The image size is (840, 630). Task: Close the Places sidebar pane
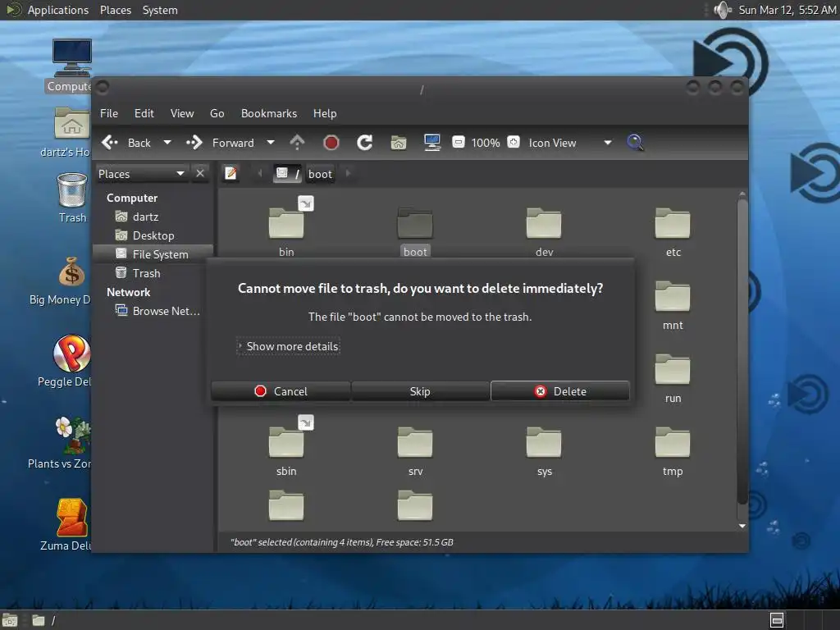click(200, 174)
